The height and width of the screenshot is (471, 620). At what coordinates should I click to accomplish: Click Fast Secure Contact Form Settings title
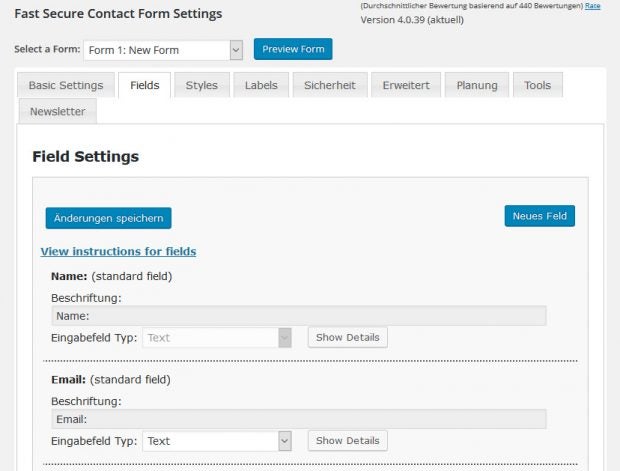(x=118, y=14)
